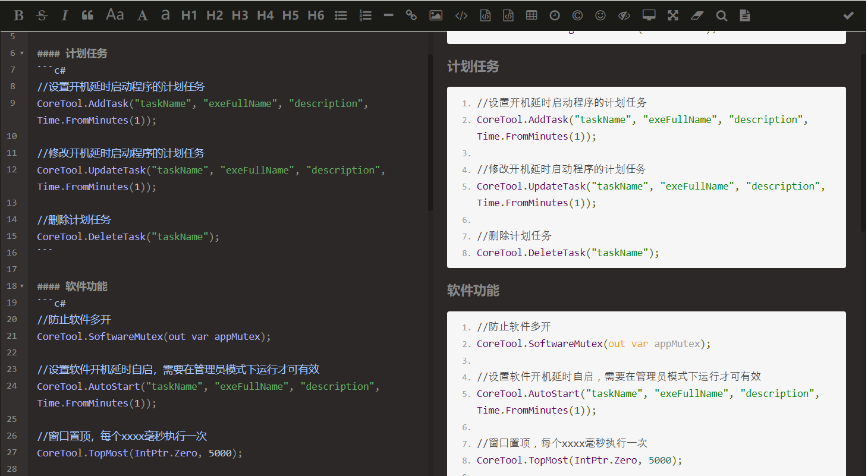Insert a hyperlink
The height and width of the screenshot is (476, 868).
411,15
